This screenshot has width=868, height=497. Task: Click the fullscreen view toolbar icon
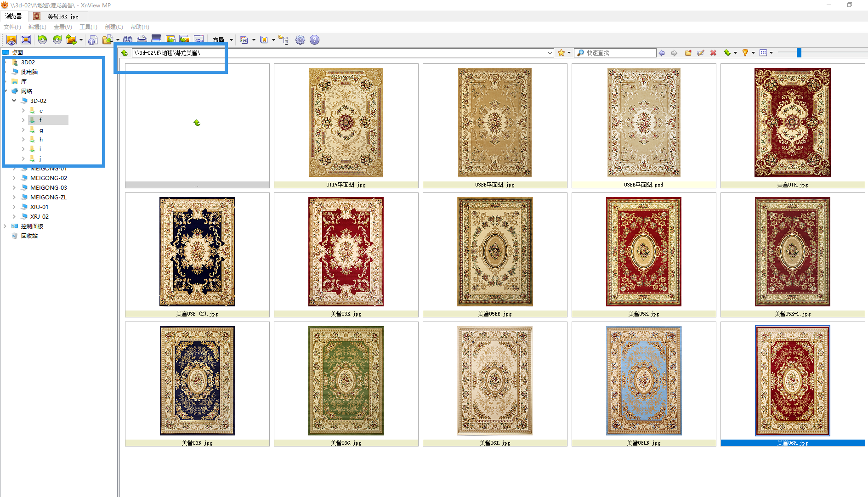[x=26, y=40]
